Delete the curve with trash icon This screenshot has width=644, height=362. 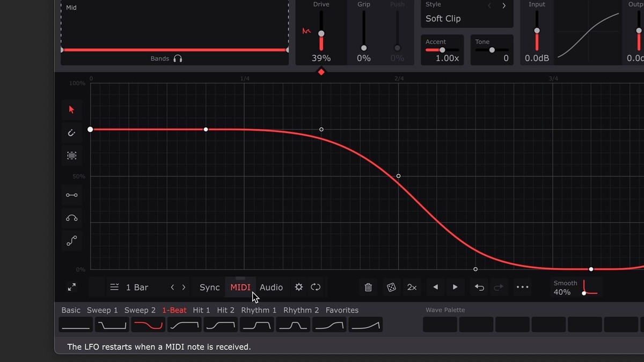pyautogui.click(x=368, y=287)
